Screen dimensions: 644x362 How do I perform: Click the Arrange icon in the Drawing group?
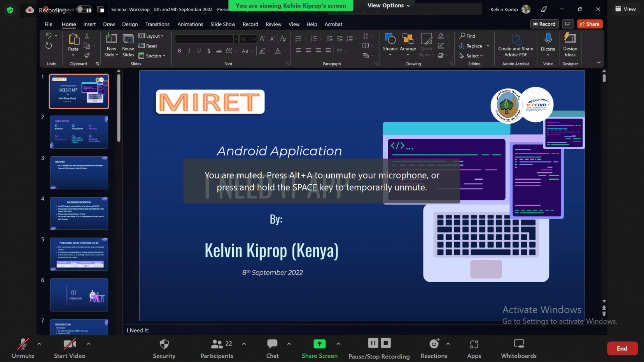point(408,44)
